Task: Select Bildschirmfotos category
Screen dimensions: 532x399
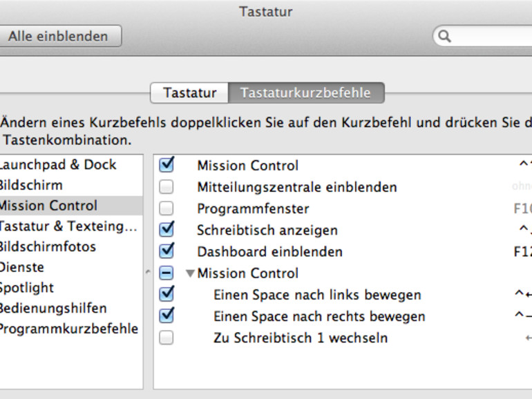Action: coord(70,247)
